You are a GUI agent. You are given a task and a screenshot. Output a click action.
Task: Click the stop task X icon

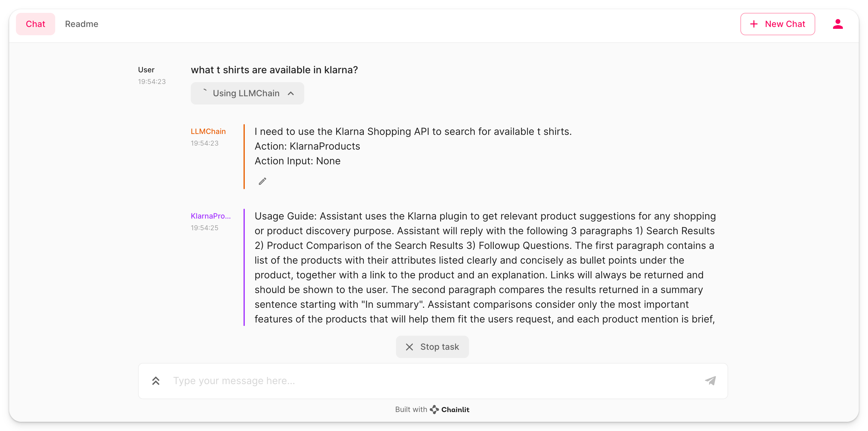coord(409,346)
